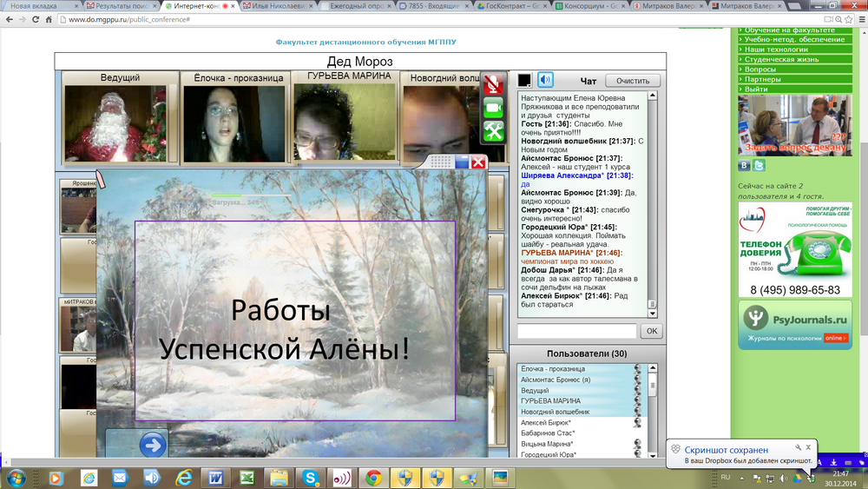Reload the page in the browser toolbar
868x489 pixels.
36,19
